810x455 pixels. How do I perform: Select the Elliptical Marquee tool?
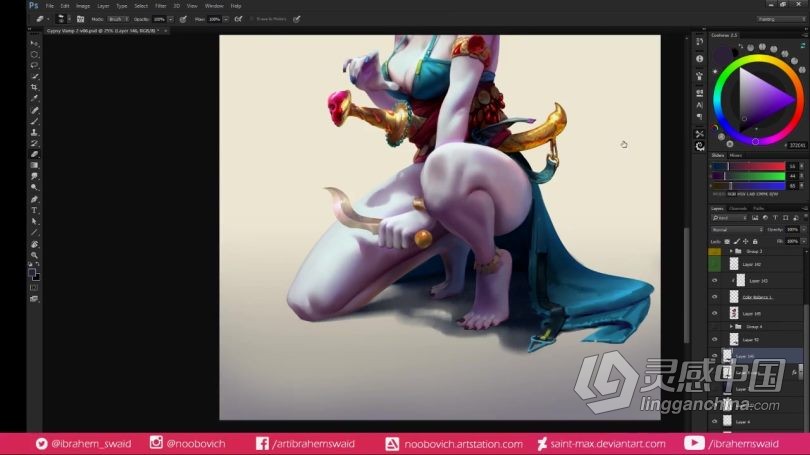click(x=34, y=54)
